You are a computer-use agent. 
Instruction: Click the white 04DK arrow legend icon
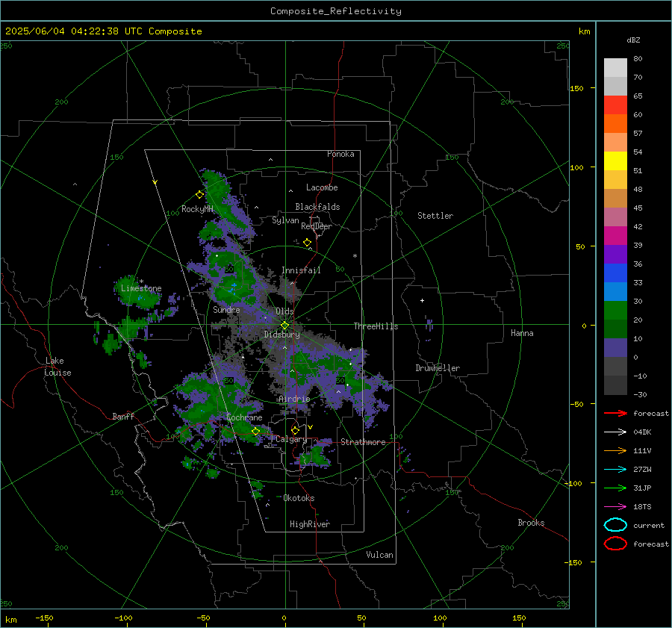pyautogui.click(x=615, y=432)
